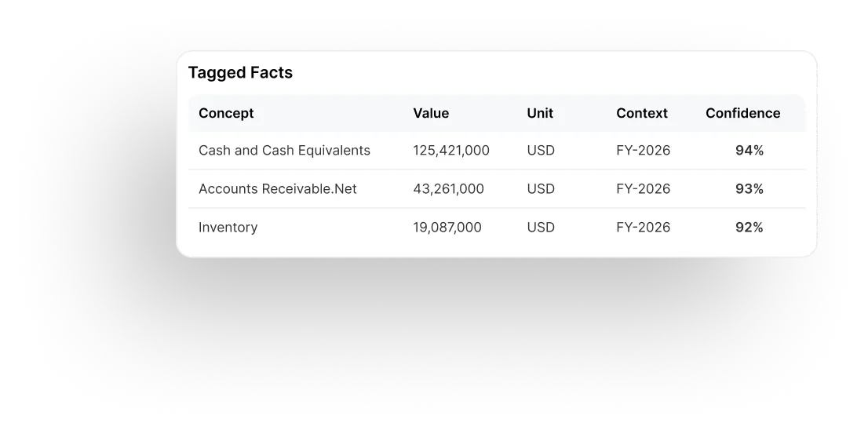868x434 pixels.
Task: Click the Unit column header
Action: [x=540, y=113]
